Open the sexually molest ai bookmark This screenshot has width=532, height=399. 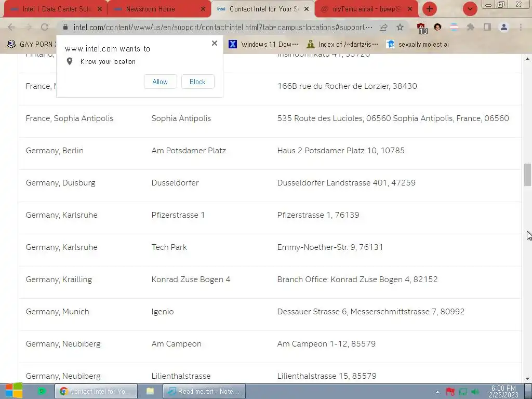point(418,44)
